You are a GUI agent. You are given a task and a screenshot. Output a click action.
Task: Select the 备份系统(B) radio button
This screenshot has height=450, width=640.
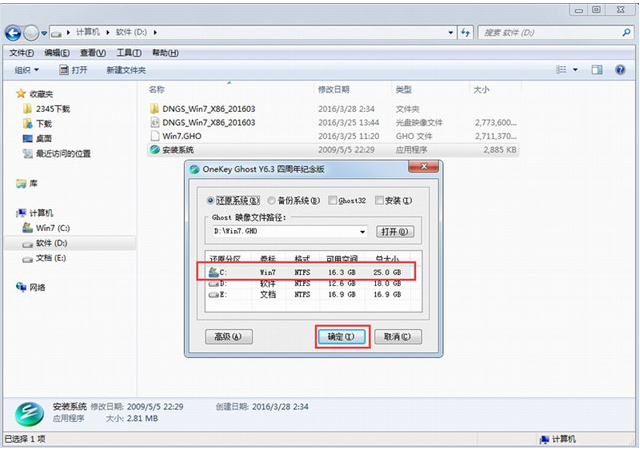[x=271, y=200]
